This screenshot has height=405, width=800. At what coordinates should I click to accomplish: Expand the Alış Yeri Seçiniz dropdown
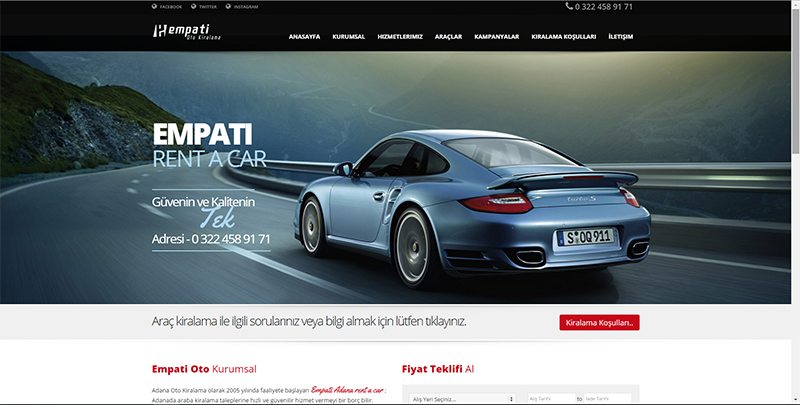(461, 398)
